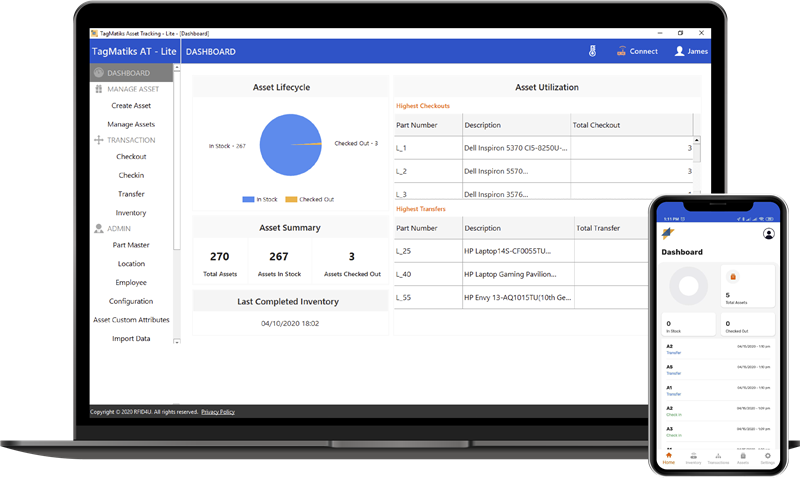Click the Admin section user icon
The image size is (800, 478).
(98, 229)
